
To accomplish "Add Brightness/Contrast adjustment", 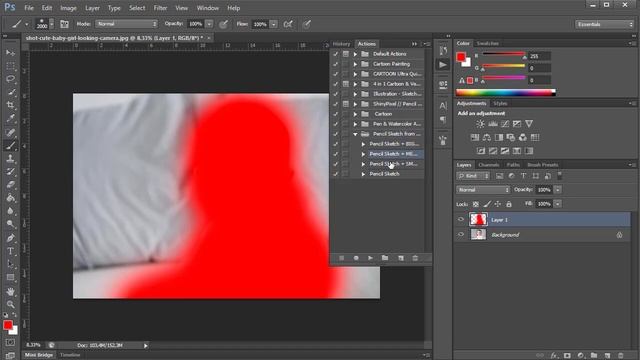I will coord(480,124).
